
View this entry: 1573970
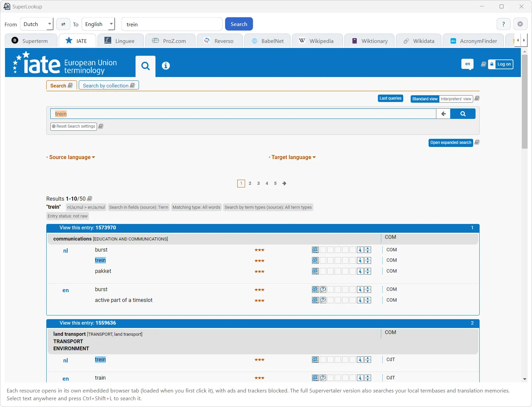coord(88,228)
